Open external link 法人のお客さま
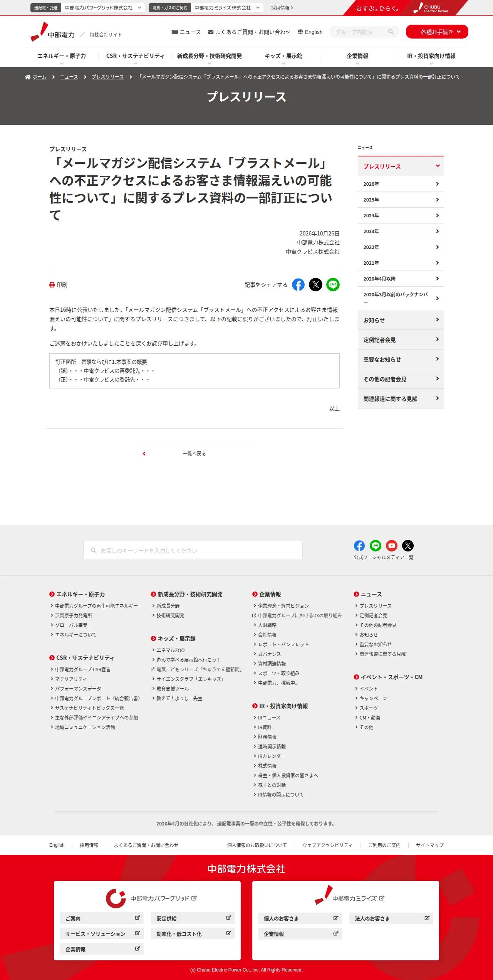This screenshot has width=493, height=980. [391, 918]
